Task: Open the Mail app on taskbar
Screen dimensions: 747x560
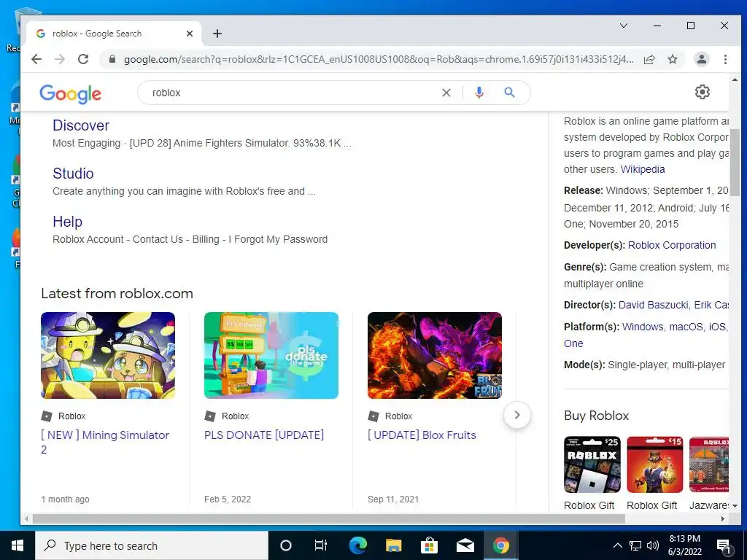Action: 465,545
